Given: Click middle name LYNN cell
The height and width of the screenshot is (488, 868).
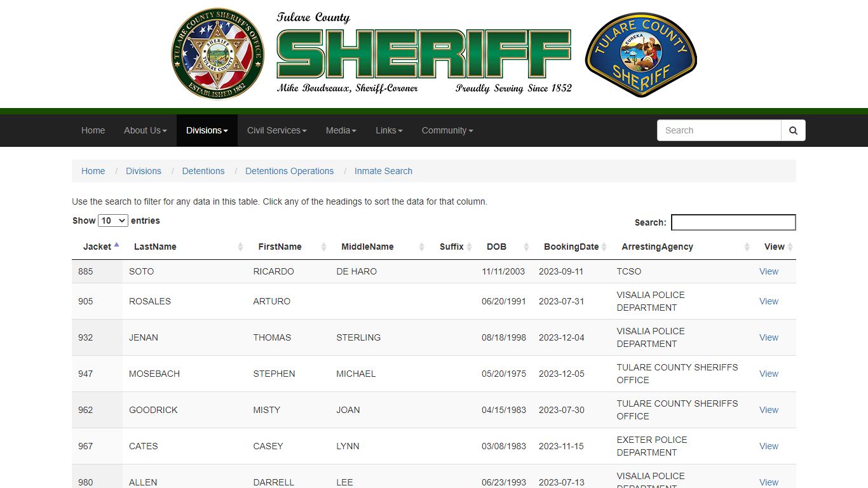Looking at the screenshot, I should [x=379, y=446].
